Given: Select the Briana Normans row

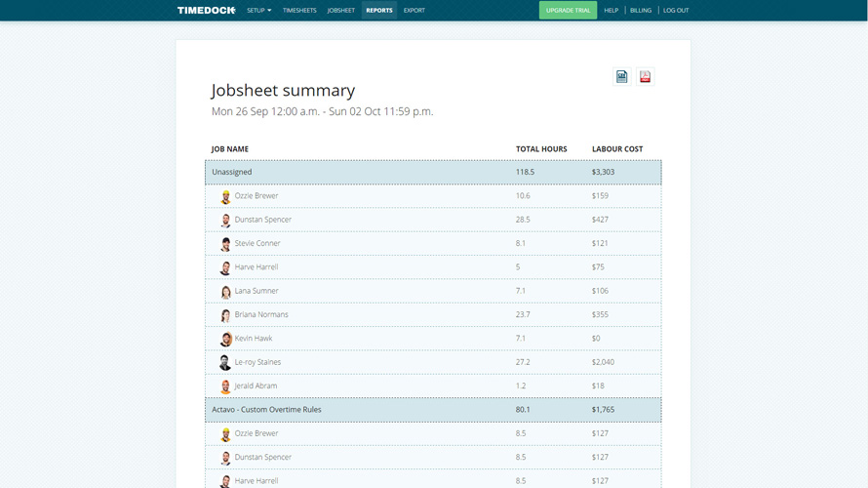Looking at the screenshot, I should click(x=433, y=315).
